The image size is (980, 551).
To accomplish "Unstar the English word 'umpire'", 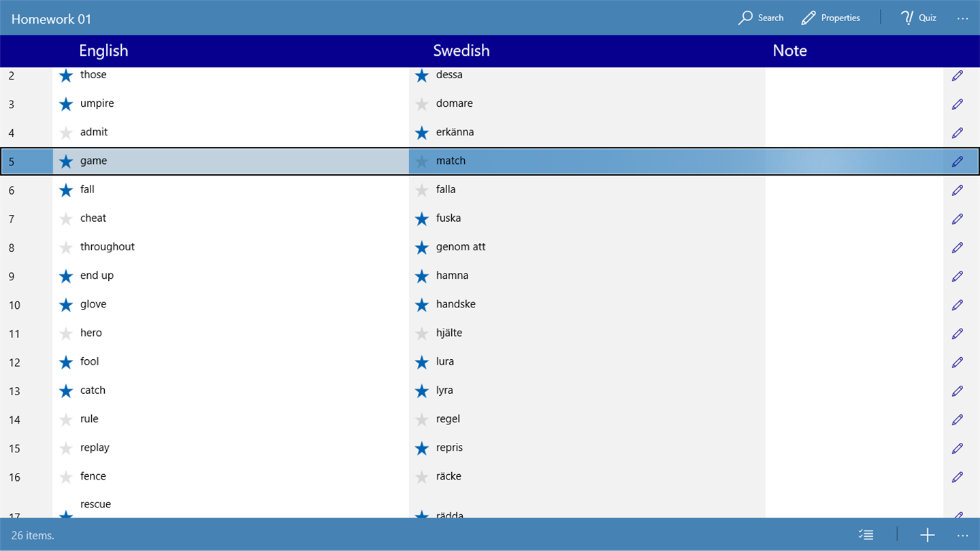I will pyautogui.click(x=66, y=104).
